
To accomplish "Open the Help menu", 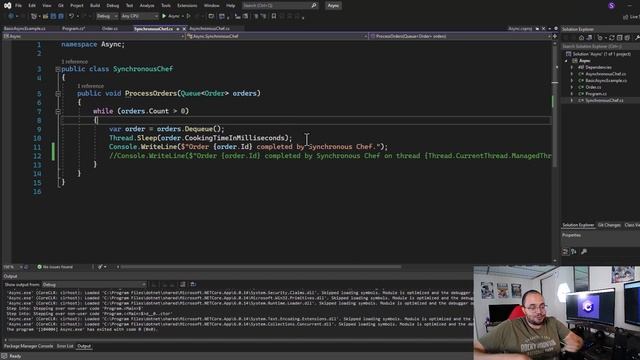I will point(230,6).
